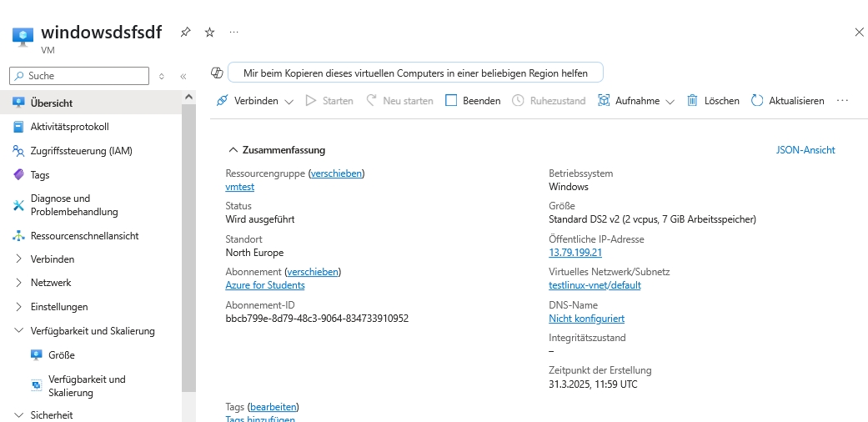Collapse the Zusammenfassung section
Image resolution: width=868 pixels, height=422 pixels.
coord(233,150)
